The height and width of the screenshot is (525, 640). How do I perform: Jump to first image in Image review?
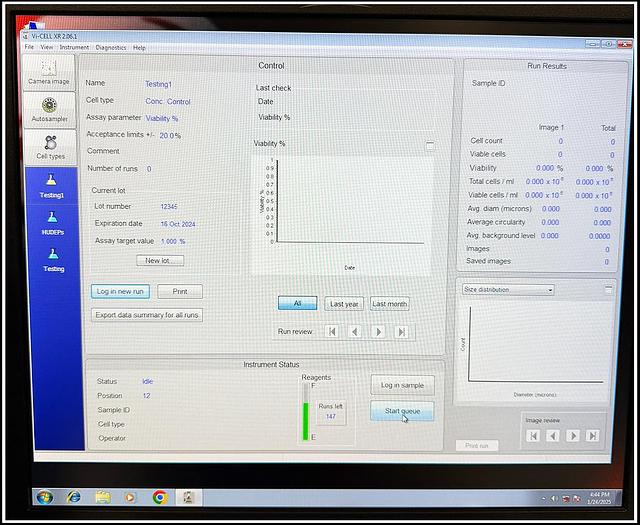(x=533, y=436)
